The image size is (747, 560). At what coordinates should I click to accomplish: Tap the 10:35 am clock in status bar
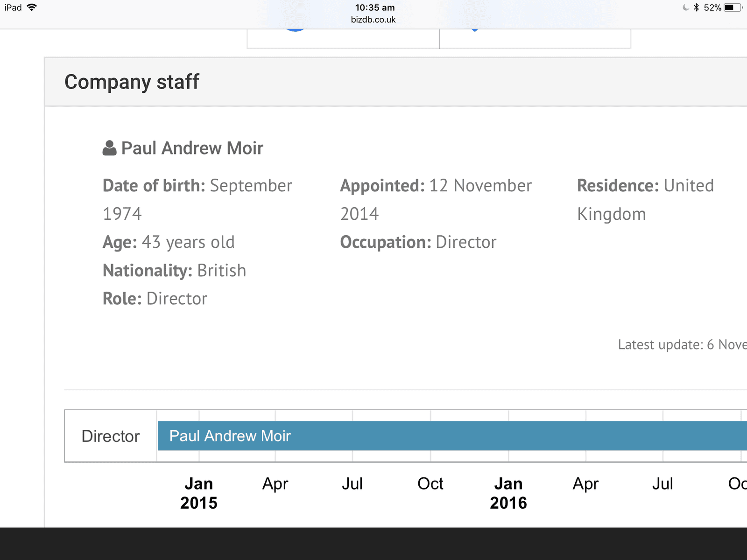(375, 7)
